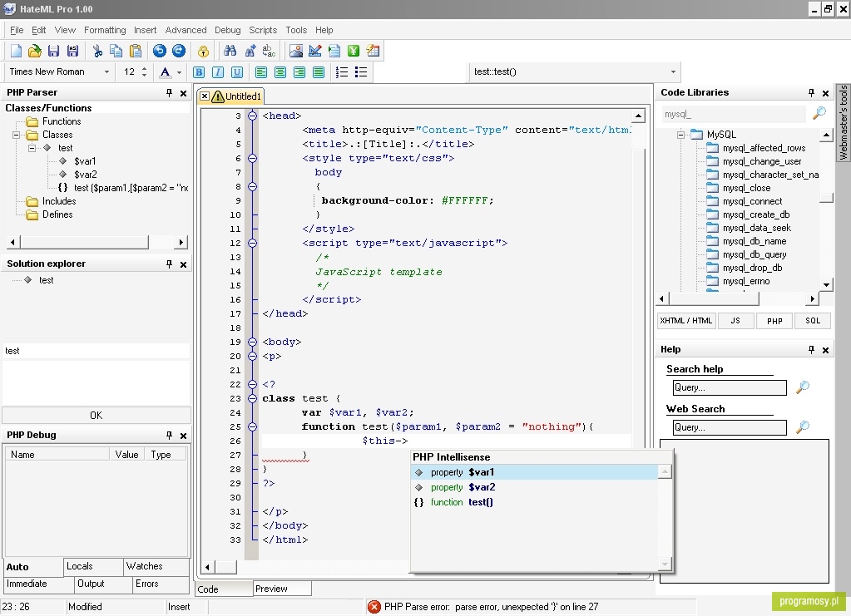Image resolution: width=851 pixels, height=616 pixels.
Task: Open the Times New Roman font dropdown
Action: pos(106,71)
